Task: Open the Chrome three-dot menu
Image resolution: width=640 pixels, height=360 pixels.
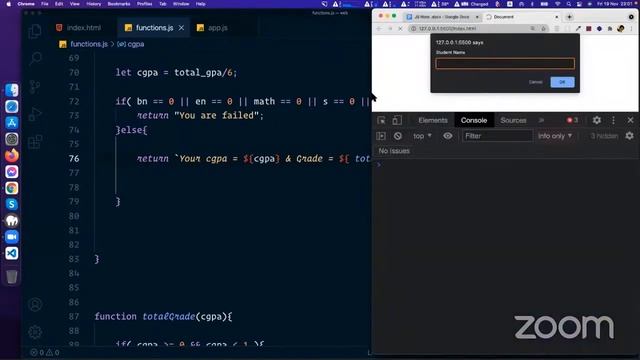Action: (631, 29)
